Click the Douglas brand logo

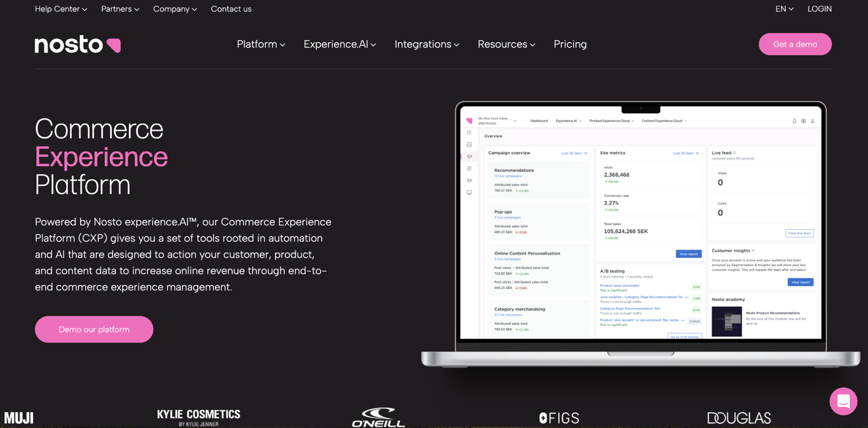click(739, 418)
